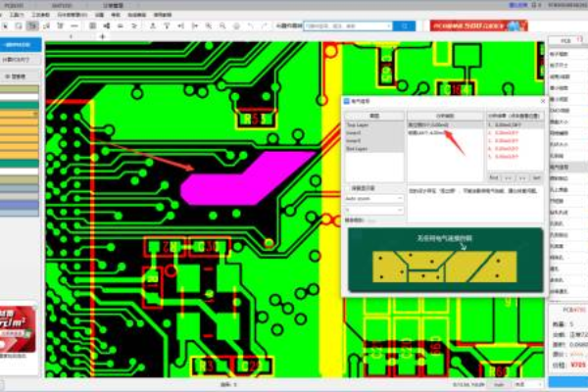This screenshot has width=588, height=392.
Task: Click the PCB tab header on right panel
Action: 566,40
